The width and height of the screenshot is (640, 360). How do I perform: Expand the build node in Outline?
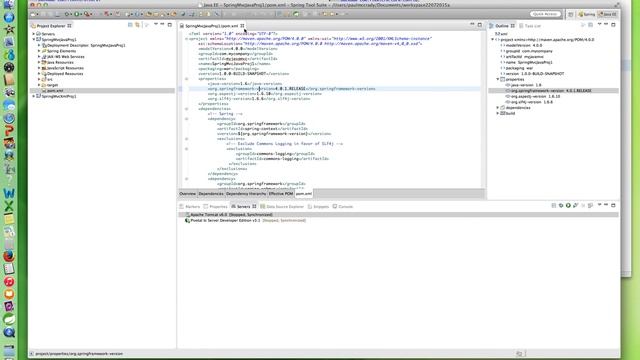498,113
